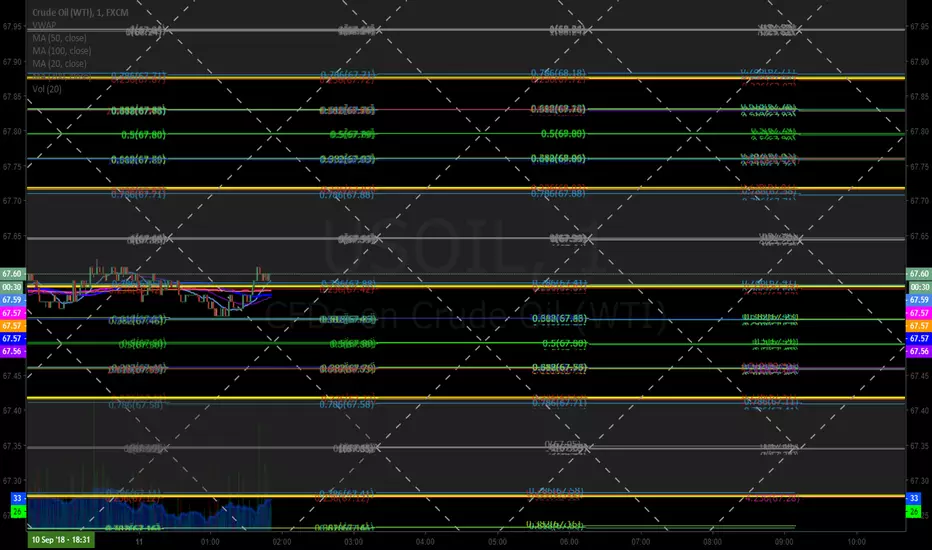Click the 04:00 label on time axis
Screen dimensions: 932x550
click(425, 542)
